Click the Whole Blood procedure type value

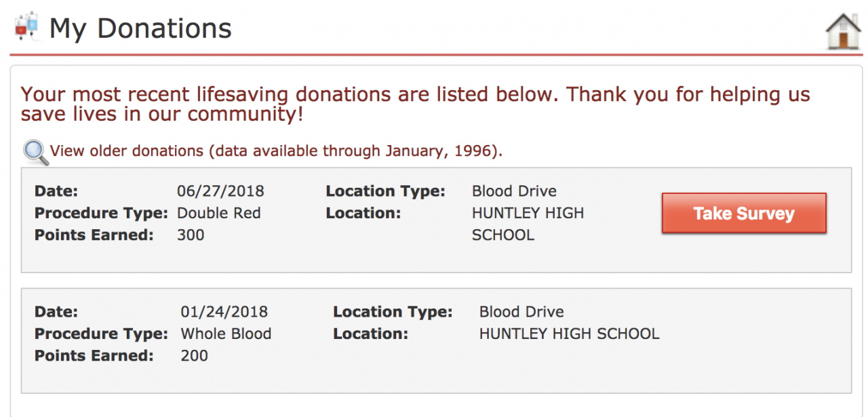point(226,334)
